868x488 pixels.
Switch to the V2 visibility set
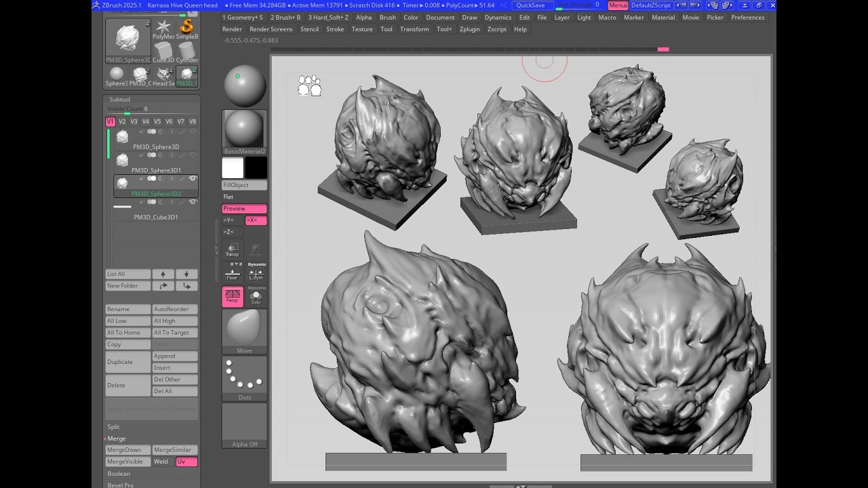tap(122, 122)
